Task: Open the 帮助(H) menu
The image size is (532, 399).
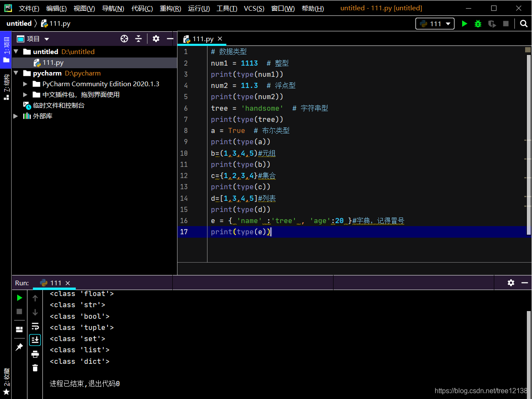Action: click(313, 9)
